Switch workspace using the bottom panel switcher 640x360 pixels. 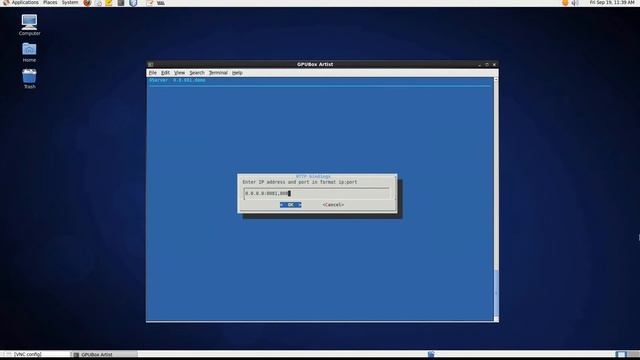pyautogui.click(x=627, y=354)
